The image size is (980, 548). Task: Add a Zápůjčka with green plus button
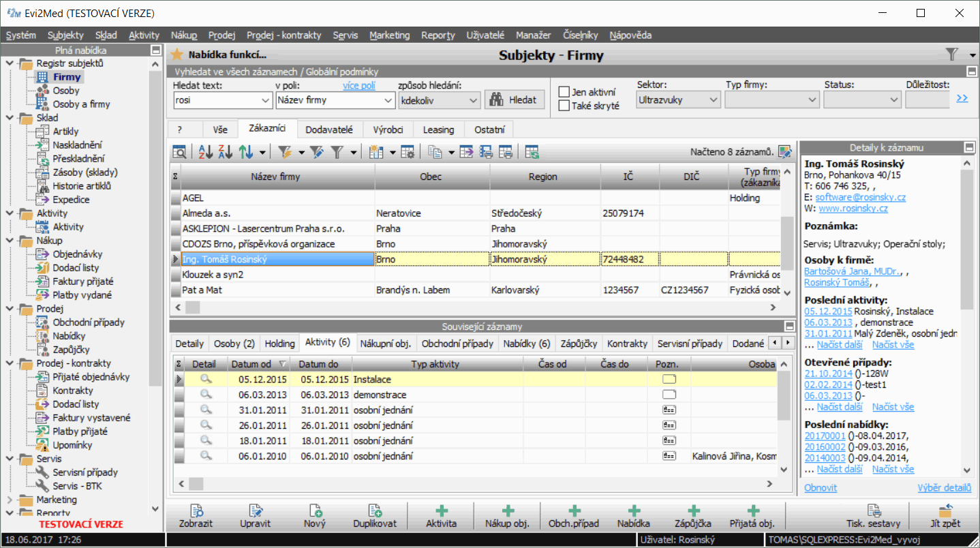coord(692,517)
